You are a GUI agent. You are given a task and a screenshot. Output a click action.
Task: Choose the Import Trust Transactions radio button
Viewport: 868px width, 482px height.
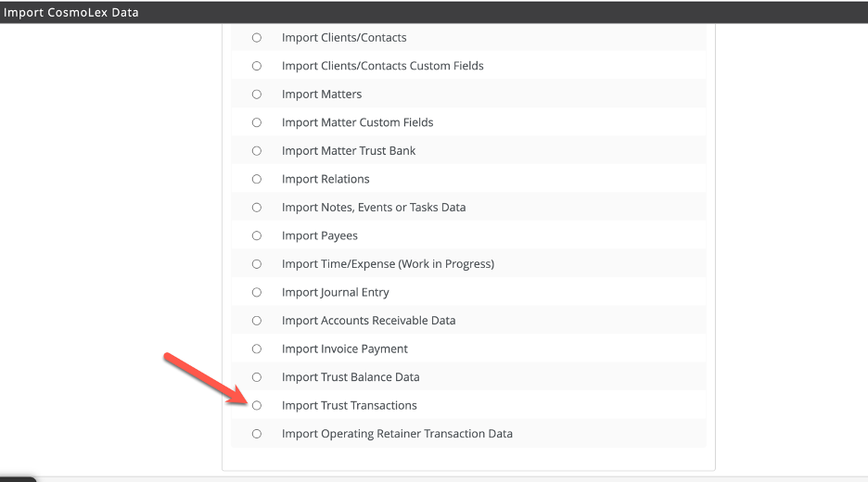pyautogui.click(x=257, y=405)
